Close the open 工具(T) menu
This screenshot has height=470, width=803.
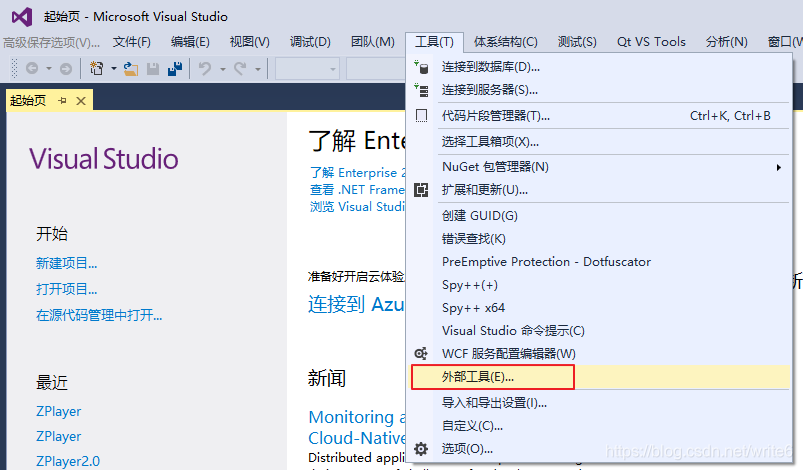click(x=434, y=41)
